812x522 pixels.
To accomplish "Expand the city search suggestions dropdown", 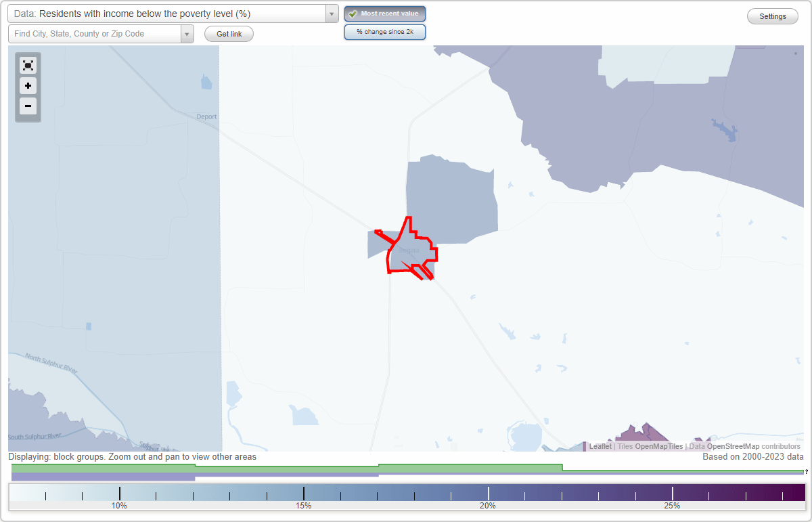I will pos(187,32).
